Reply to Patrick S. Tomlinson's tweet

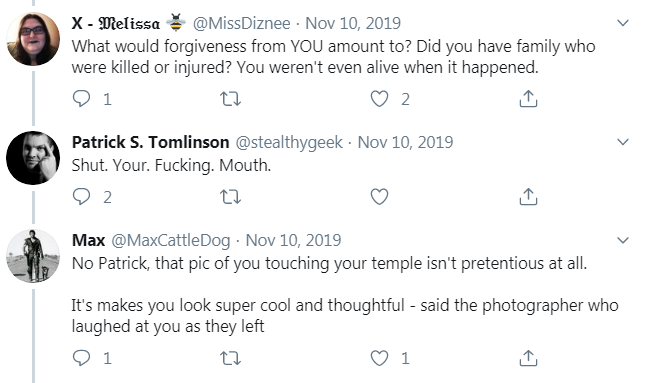tap(81, 197)
